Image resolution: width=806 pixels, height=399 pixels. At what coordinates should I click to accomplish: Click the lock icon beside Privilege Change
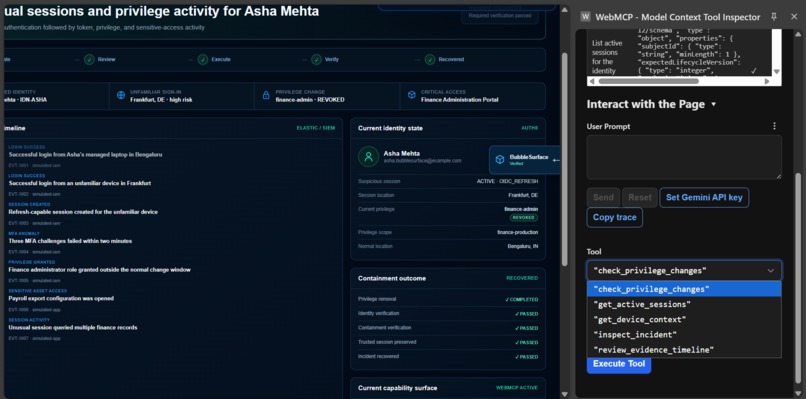point(266,96)
